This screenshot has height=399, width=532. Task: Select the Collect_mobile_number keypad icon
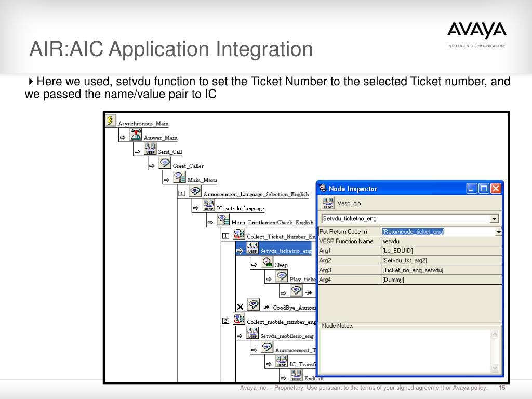click(x=239, y=319)
